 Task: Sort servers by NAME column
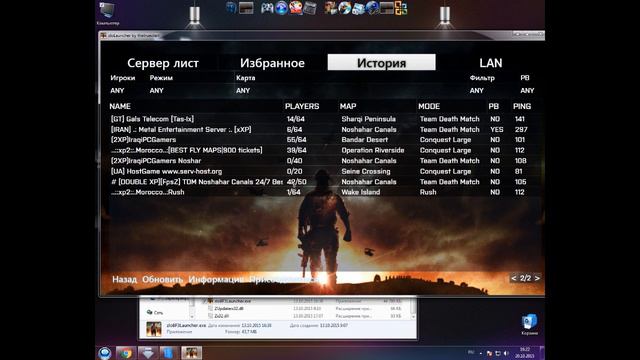(x=120, y=106)
